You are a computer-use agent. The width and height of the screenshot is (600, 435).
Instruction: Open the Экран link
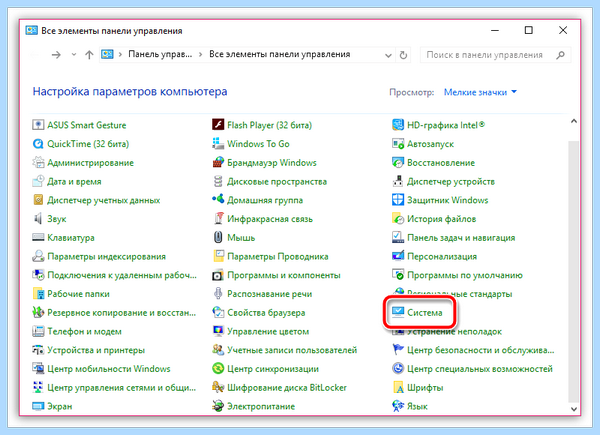[x=60, y=406]
